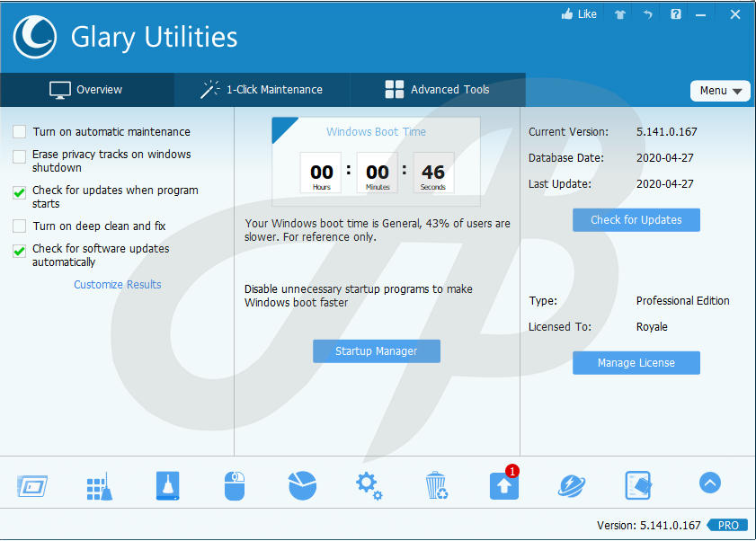
Task: Open the Disk Cleaner icon in bottom toolbar
Action: (32, 485)
